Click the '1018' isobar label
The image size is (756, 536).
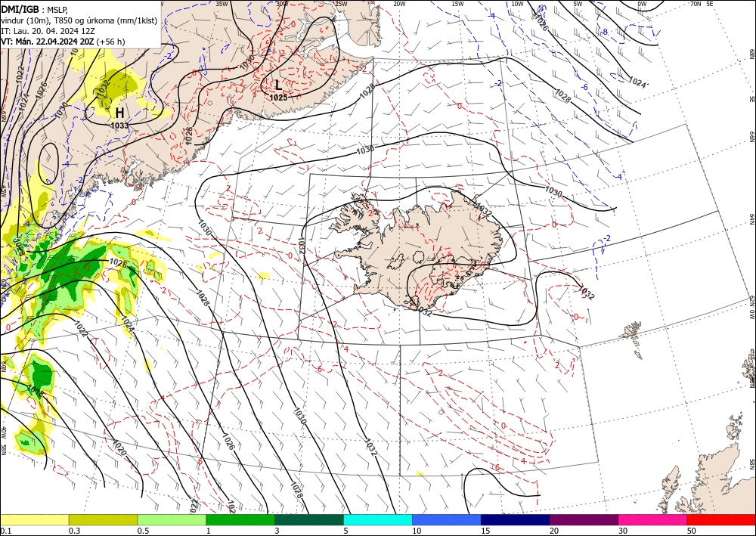(36, 390)
